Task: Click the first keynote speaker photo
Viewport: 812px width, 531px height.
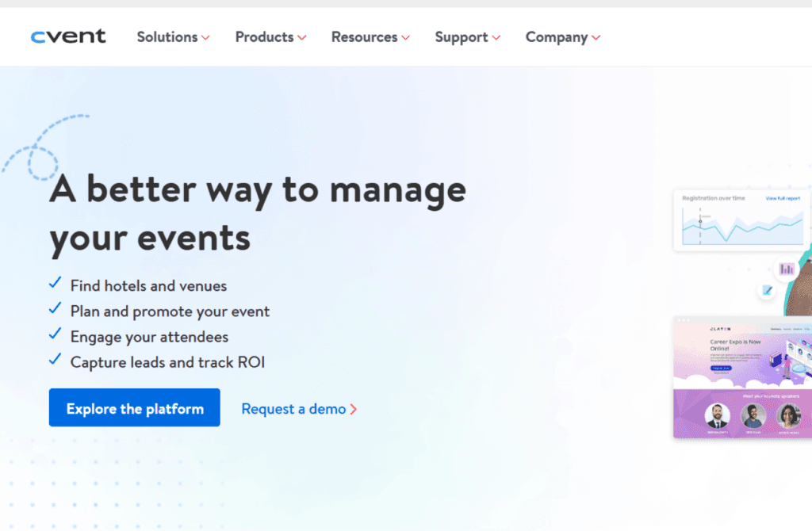Action: click(x=717, y=415)
